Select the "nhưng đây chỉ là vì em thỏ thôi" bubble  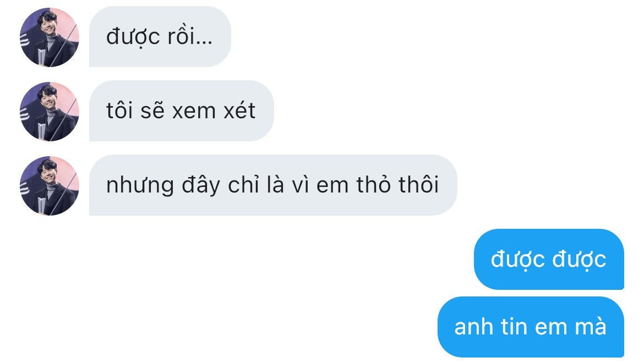pyautogui.click(x=273, y=185)
